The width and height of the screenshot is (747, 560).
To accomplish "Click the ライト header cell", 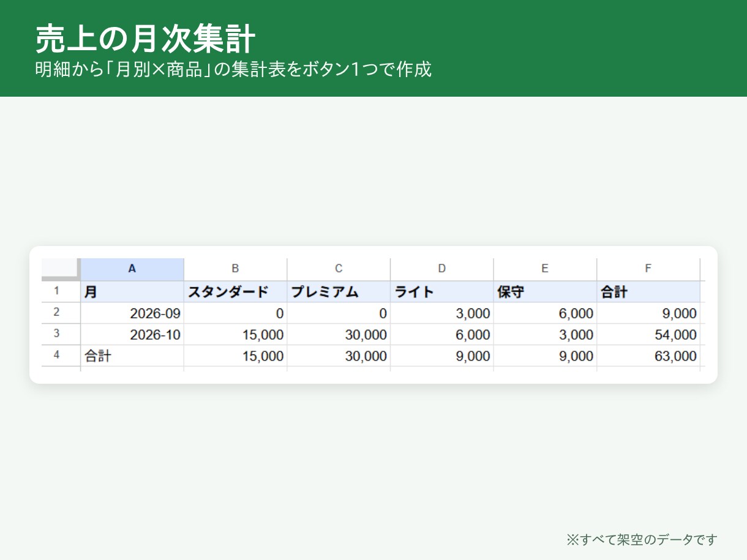I will pos(442,292).
